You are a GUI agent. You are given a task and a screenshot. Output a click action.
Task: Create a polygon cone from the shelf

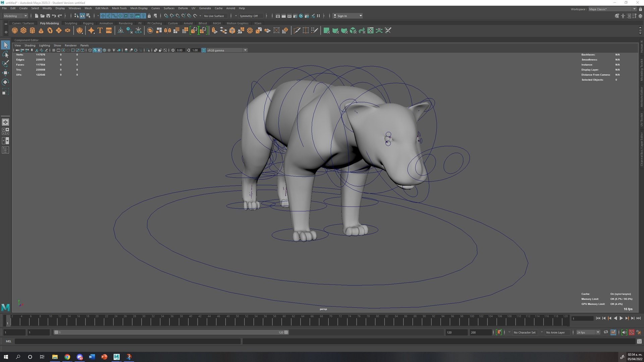(41, 31)
